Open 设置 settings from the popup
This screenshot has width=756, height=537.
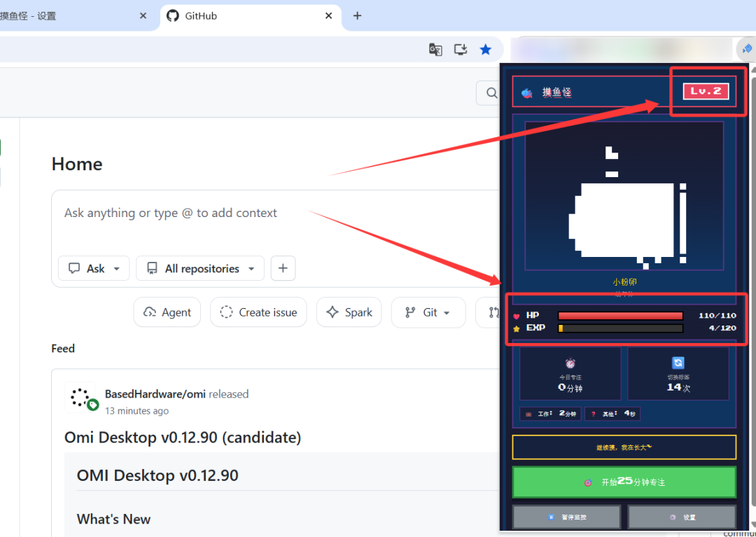[682, 517]
